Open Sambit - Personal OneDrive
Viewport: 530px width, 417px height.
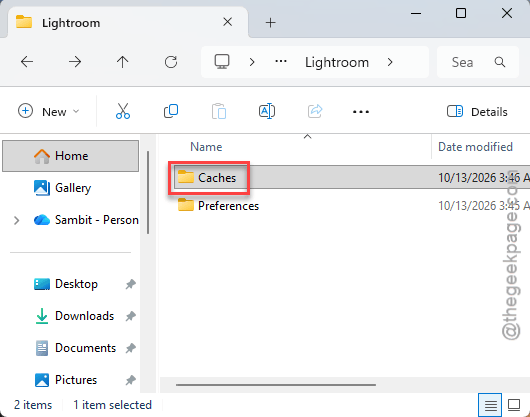(x=86, y=220)
